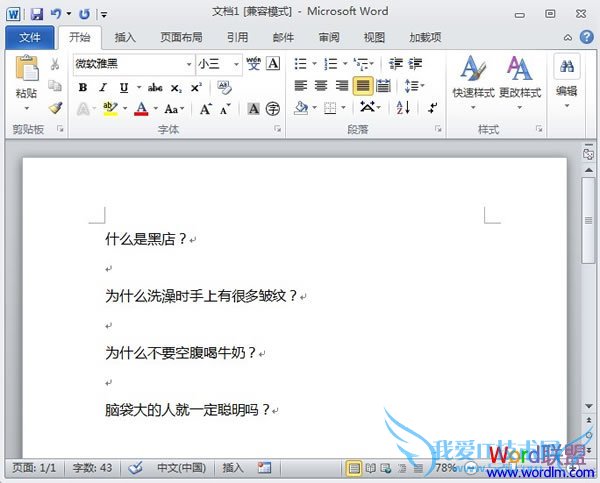This screenshot has height=483, width=600.
Task: Shrink font size with smaller A
Action: pos(225,109)
